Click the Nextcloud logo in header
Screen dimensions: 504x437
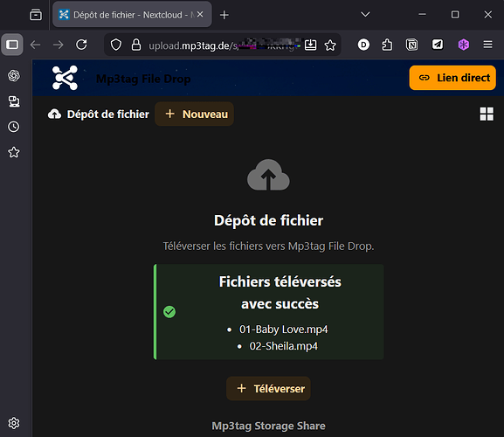point(65,78)
